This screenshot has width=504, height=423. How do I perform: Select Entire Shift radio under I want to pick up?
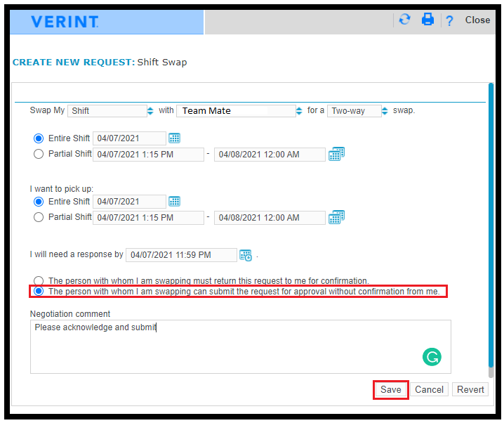click(x=39, y=202)
